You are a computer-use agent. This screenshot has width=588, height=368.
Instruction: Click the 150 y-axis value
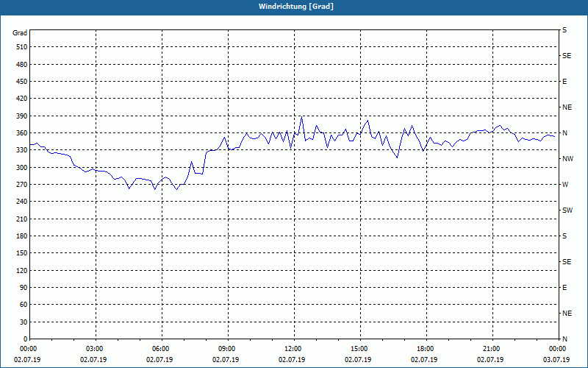(22, 253)
